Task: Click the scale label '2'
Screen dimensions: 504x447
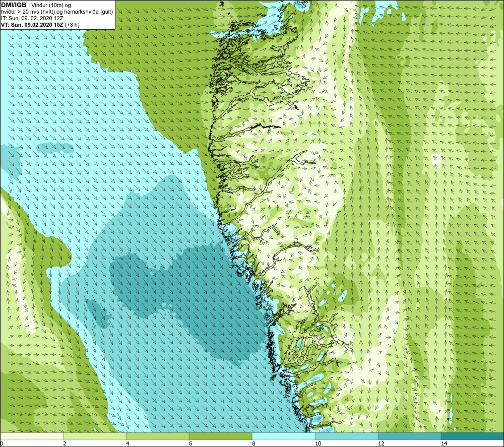Action: click(65, 443)
